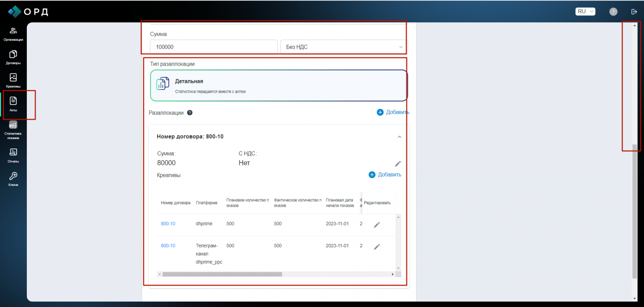The image size is (644, 307).
Task: Open the RU language dropdown
Action: tap(585, 12)
